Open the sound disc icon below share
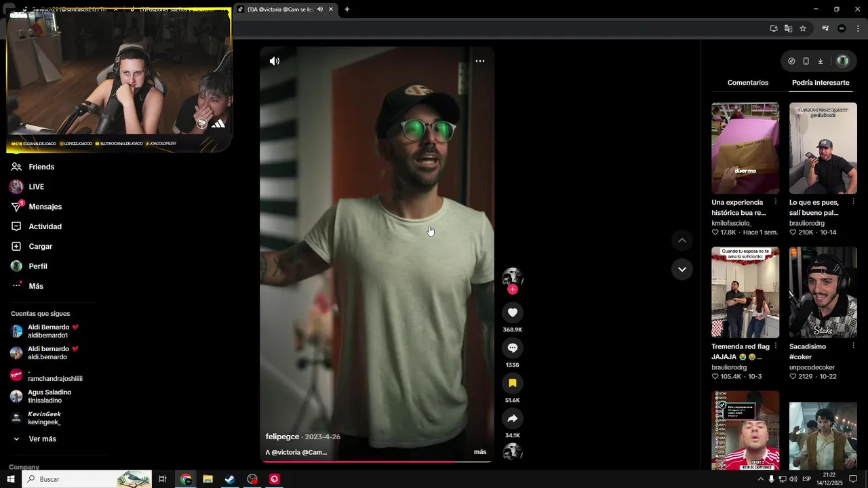The height and width of the screenshot is (488, 868). pyautogui.click(x=513, y=452)
